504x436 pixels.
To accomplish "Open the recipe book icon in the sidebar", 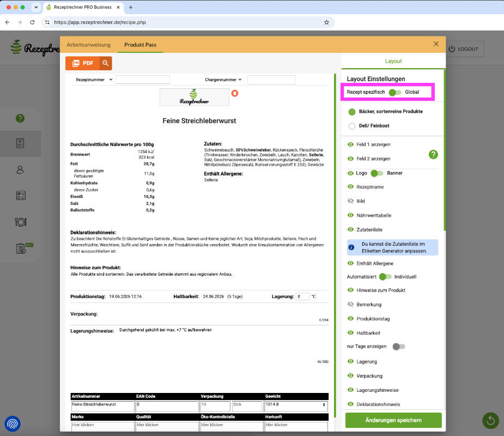I will pyautogui.click(x=20, y=143).
